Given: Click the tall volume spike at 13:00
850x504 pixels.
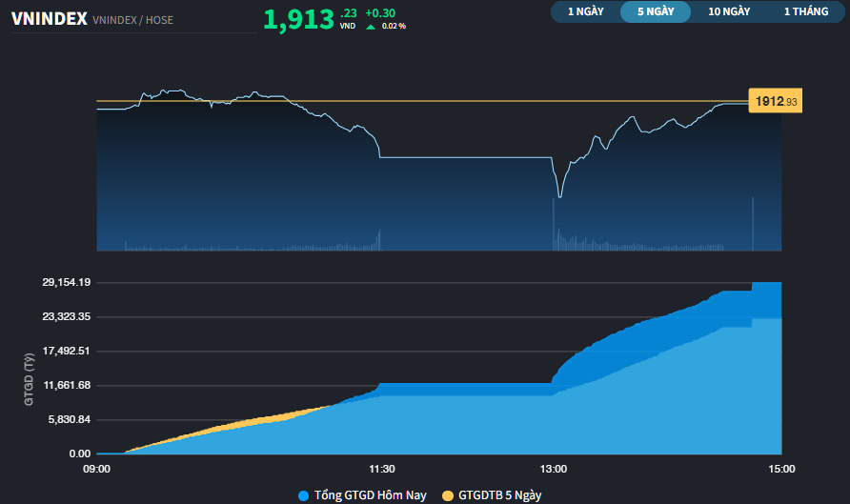Looking at the screenshot, I should pos(554,224).
